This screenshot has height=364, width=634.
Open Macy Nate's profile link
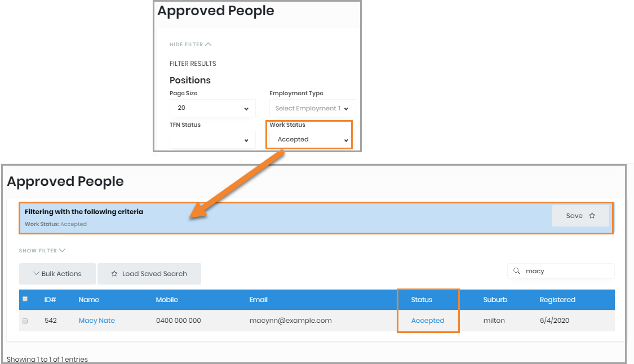point(97,321)
